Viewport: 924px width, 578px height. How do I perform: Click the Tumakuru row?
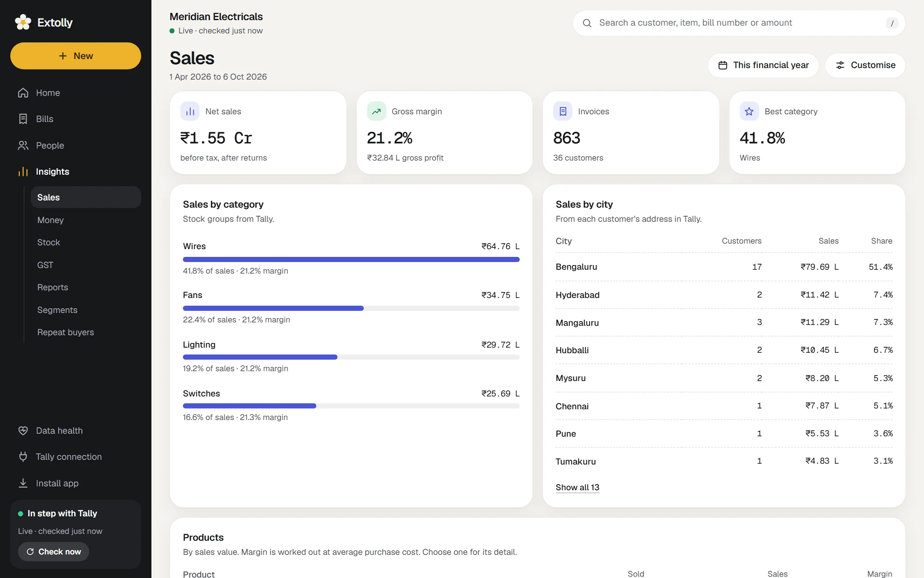[724, 461]
